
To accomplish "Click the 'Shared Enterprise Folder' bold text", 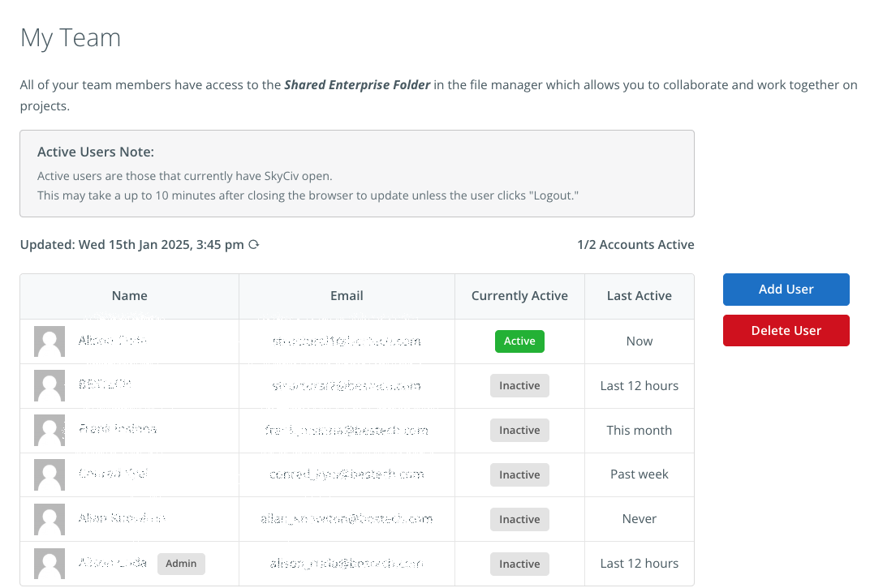I will (x=357, y=85).
